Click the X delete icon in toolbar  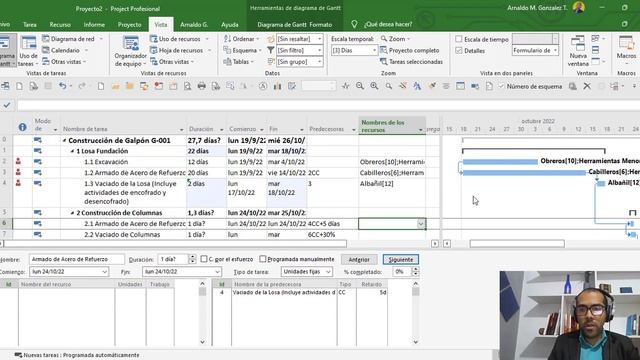(587, 86)
